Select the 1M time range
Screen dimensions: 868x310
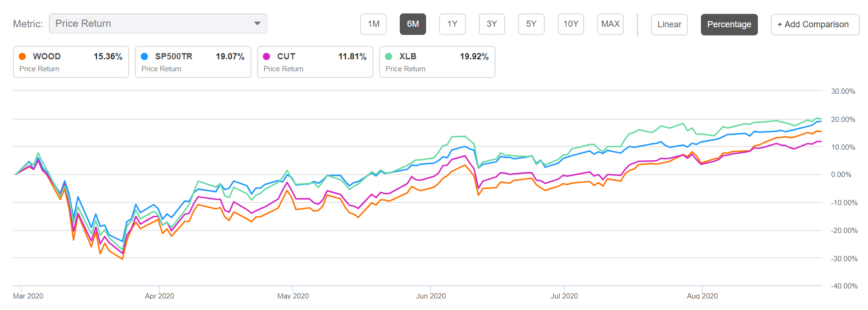coord(373,24)
